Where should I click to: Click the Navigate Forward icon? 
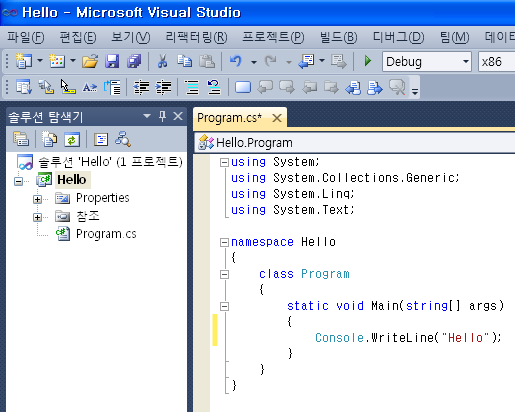339,61
